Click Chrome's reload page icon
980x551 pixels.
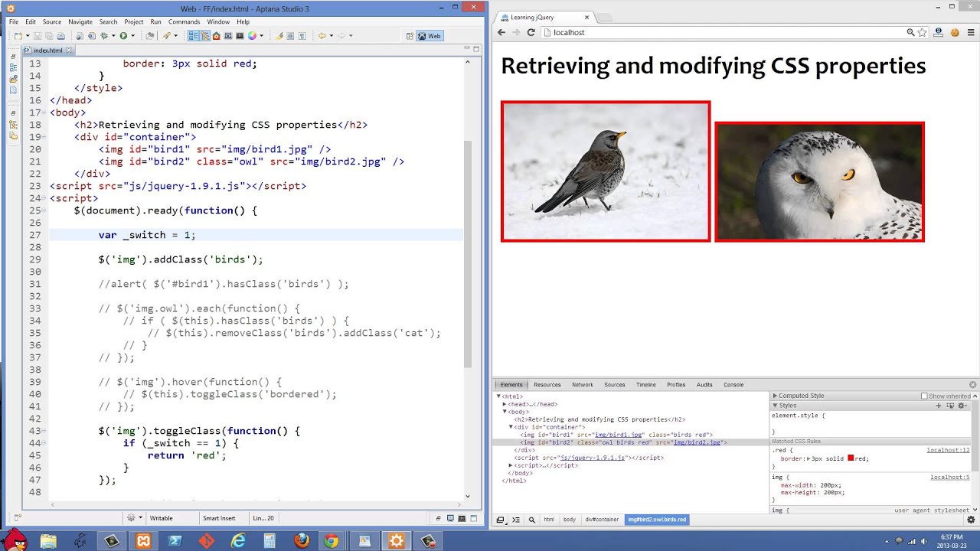pos(531,32)
